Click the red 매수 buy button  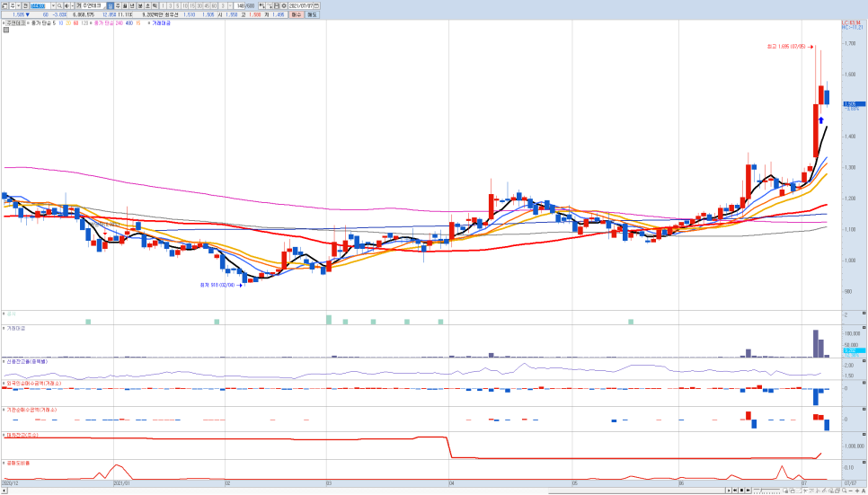point(297,15)
